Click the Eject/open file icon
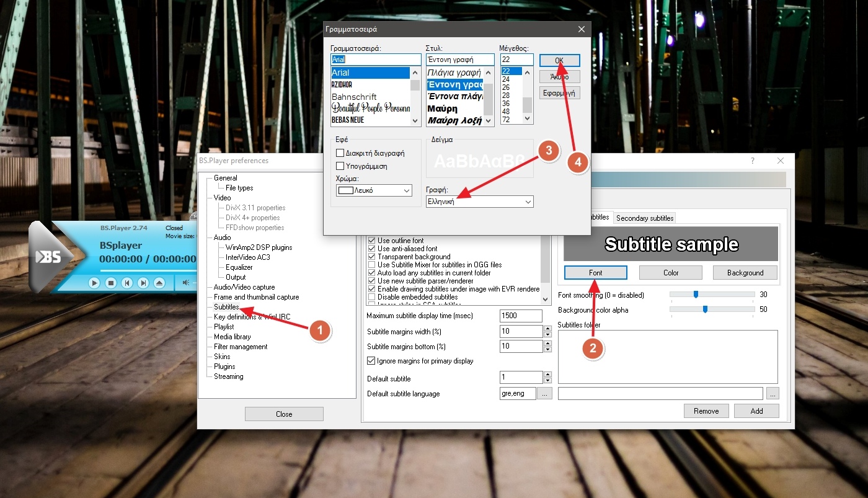 coord(159,283)
